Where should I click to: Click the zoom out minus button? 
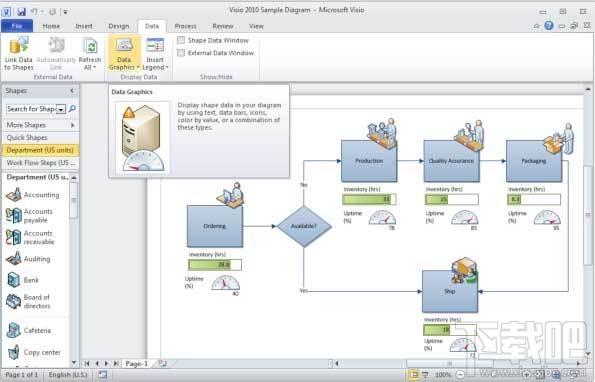point(460,374)
